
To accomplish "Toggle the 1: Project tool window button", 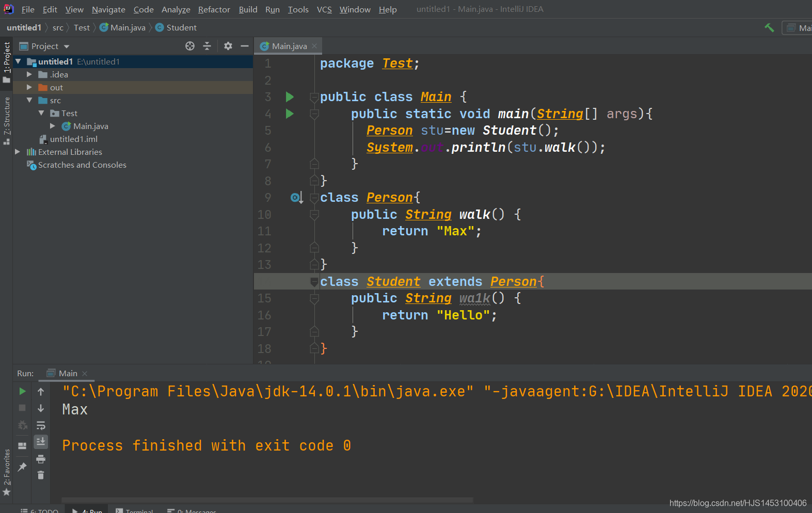I will coord(6,62).
